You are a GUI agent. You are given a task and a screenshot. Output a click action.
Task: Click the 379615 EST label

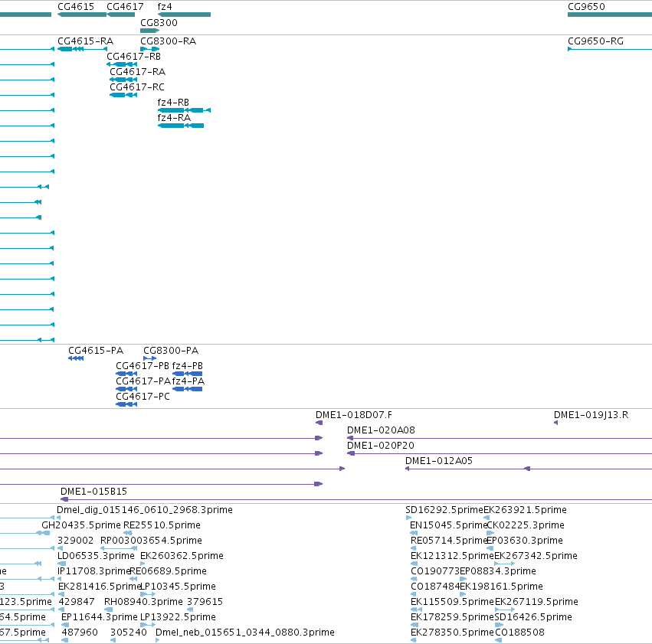click(x=205, y=602)
